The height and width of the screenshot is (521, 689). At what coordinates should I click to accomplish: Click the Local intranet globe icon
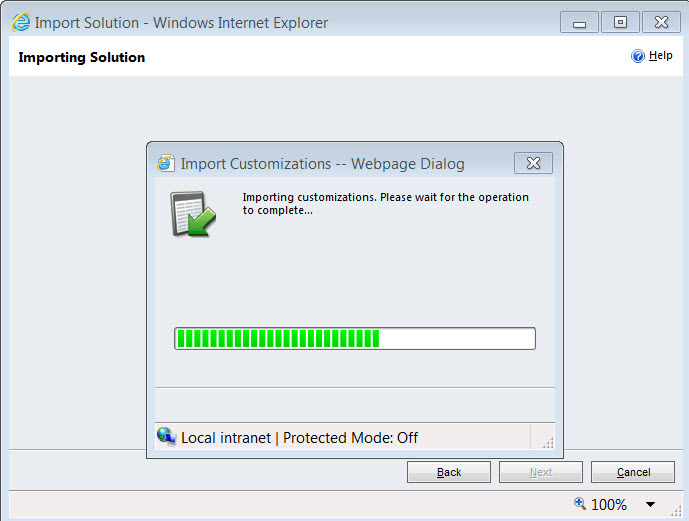(166, 437)
